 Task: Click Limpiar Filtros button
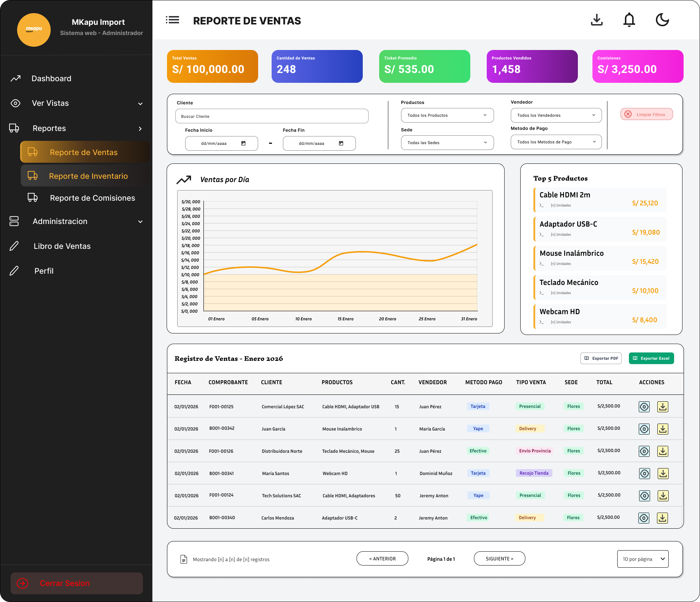[x=646, y=115]
